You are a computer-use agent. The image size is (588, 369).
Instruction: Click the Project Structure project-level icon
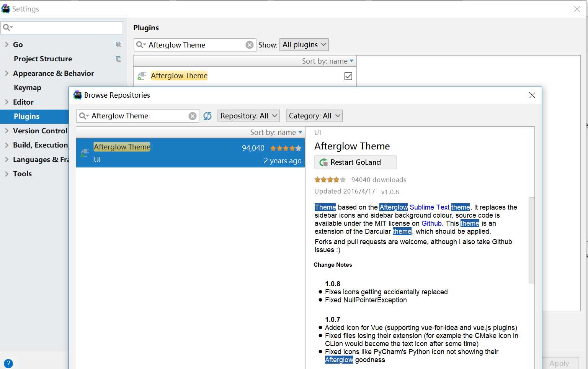[118, 59]
